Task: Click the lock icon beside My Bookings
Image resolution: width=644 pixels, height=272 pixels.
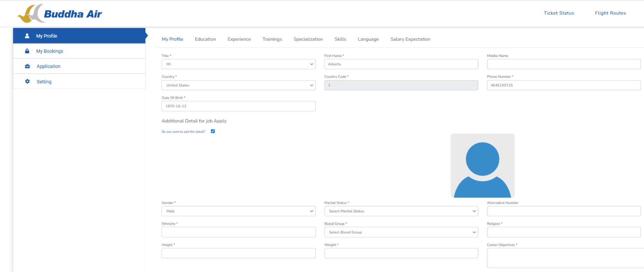Action: pyautogui.click(x=27, y=51)
